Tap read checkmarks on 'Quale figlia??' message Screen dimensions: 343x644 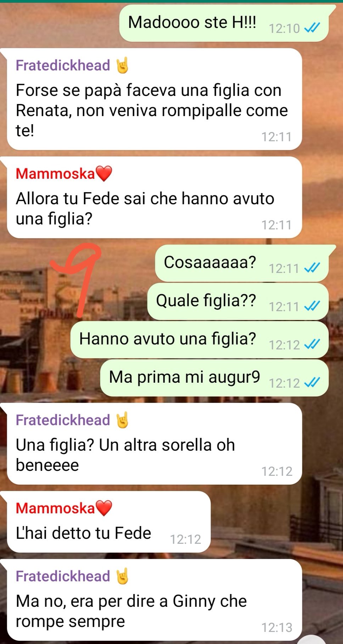(x=312, y=306)
